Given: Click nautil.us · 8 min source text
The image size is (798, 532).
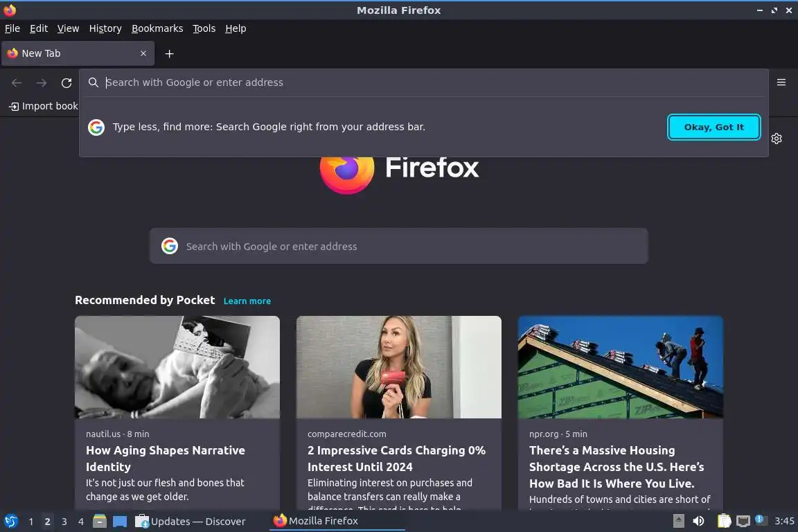Looking at the screenshot, I should click(118, 434).
